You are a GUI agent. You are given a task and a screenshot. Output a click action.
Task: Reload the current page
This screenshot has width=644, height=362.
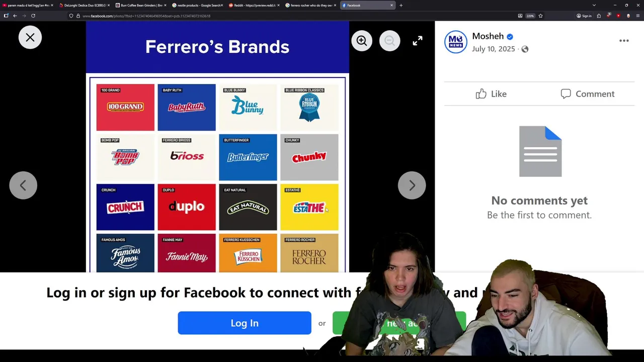click(x=33, y=16)
